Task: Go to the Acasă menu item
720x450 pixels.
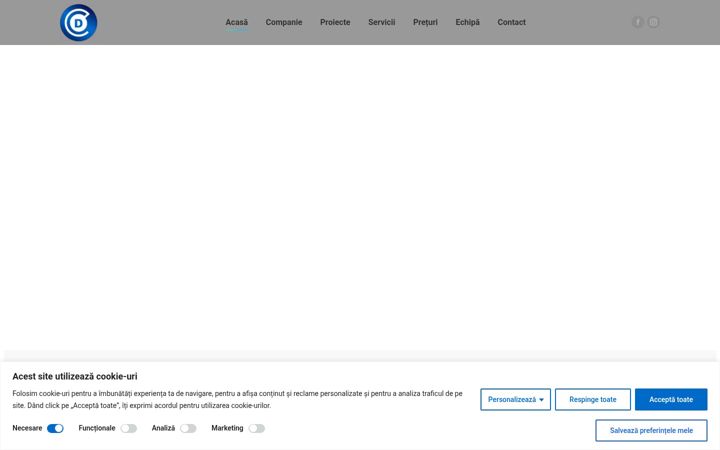Action: (x=236, y=22)
